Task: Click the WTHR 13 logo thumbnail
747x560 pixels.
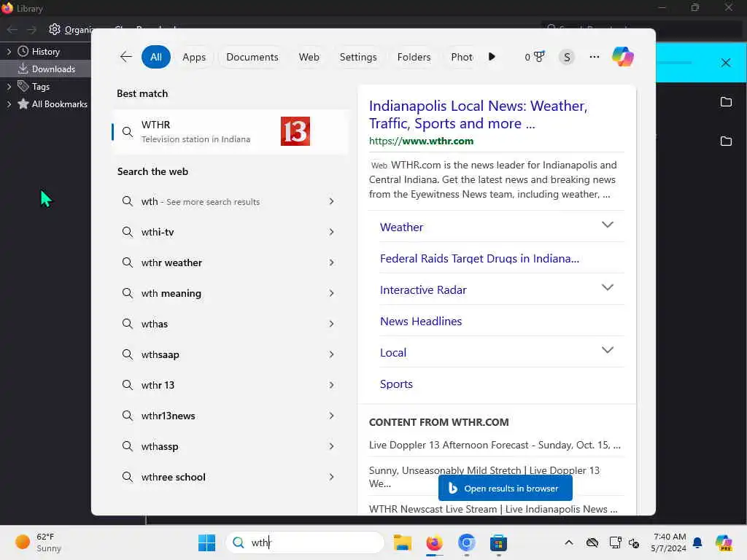Action: pos(295,131)
